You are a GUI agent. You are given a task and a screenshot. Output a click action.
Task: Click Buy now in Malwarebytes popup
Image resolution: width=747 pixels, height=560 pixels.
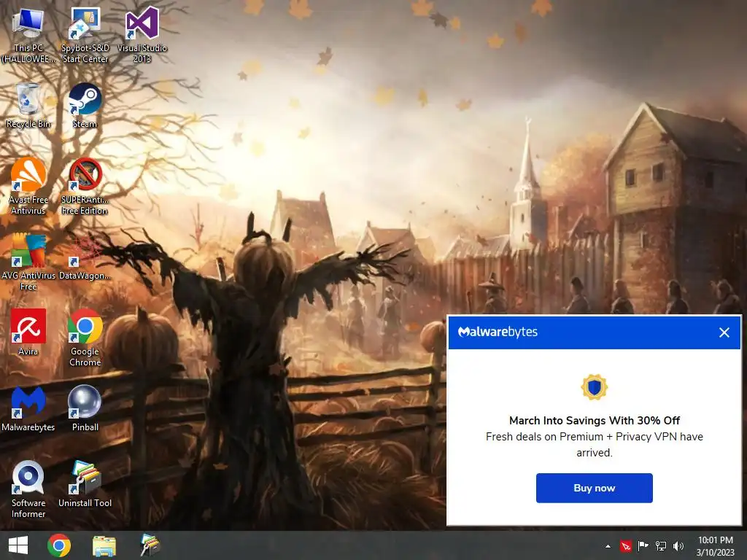tap(594, 488)
